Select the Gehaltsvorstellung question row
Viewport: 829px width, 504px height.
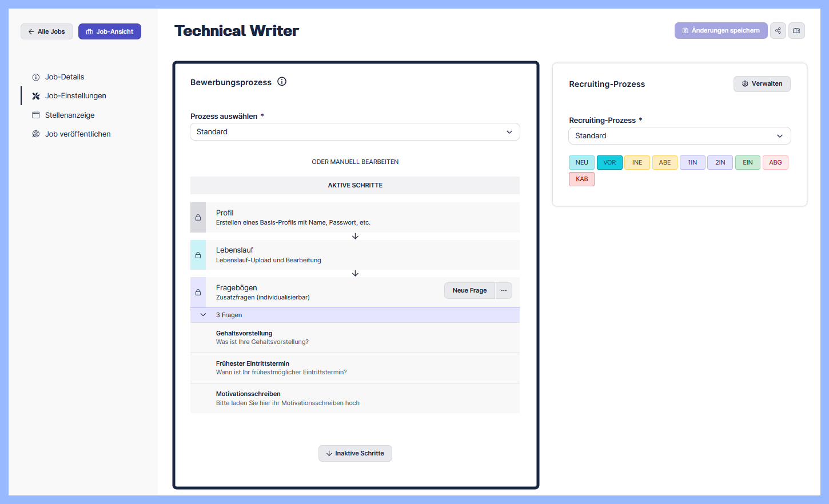[x=354, y=338]
